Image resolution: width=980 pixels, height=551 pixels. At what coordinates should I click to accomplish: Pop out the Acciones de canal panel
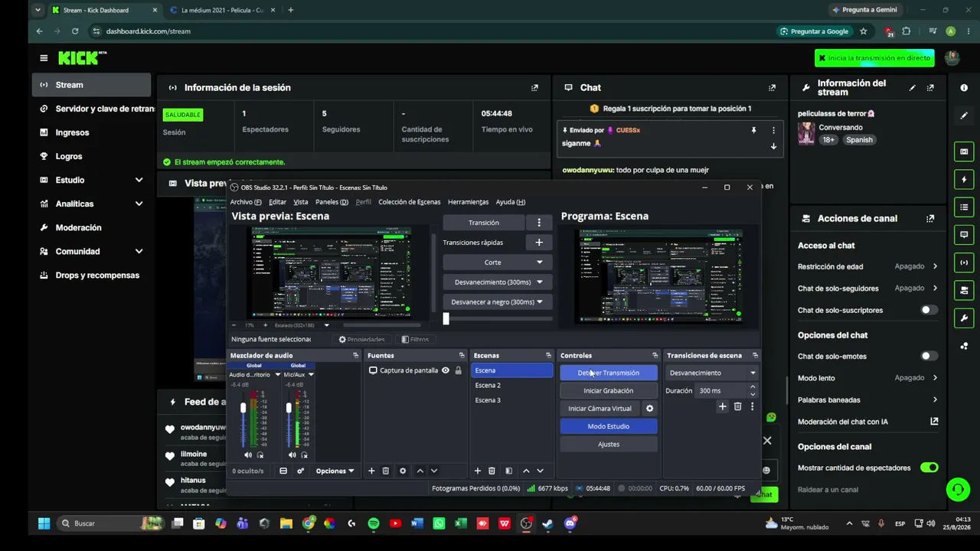pyautogui.click(x=930, y=219)
